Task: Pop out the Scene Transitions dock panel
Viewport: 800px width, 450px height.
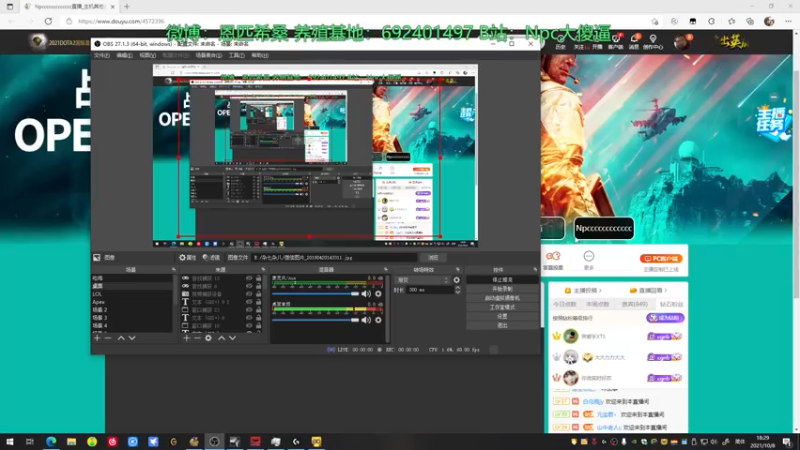Action: [458, 269]
